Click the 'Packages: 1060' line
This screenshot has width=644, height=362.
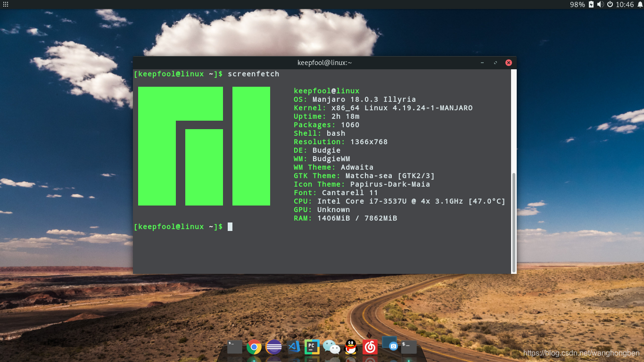(327, 125)
